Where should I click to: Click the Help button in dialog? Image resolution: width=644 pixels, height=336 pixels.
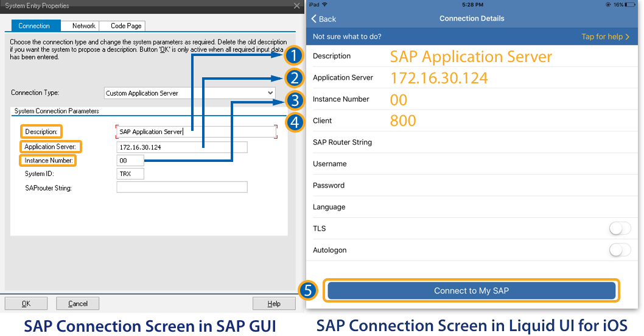pyautogui.click(x=274, y=304)
